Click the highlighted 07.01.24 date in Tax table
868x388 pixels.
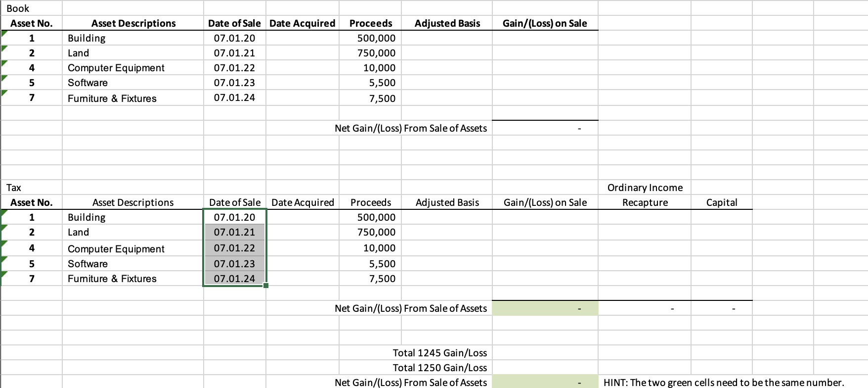pyautogui.click(x=235, y=278)
